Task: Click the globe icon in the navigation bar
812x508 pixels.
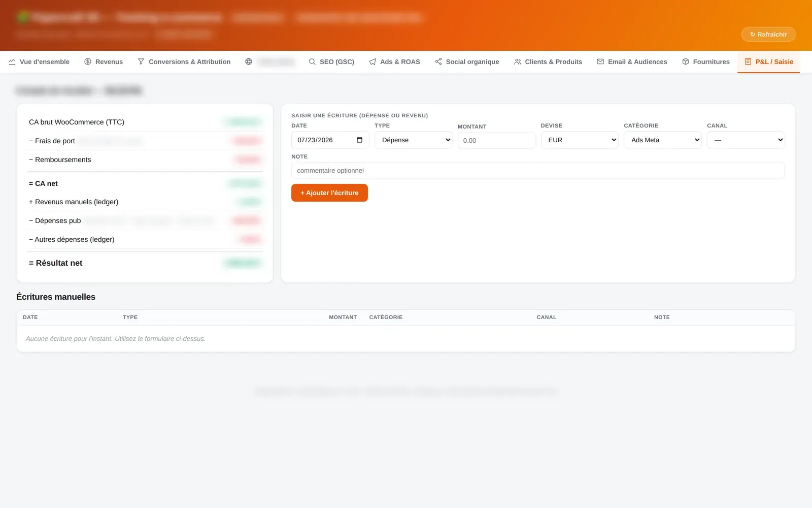Action: 249,61
